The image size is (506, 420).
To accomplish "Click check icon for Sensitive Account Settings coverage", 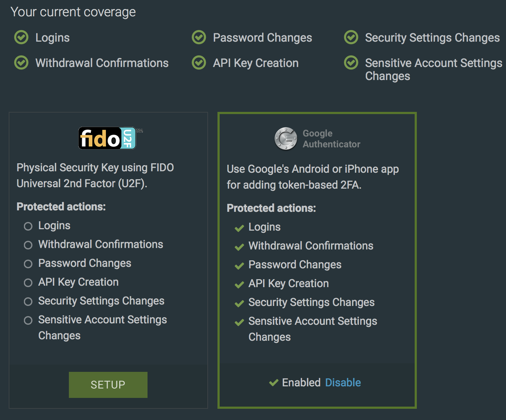I will (x=351, y=63).
